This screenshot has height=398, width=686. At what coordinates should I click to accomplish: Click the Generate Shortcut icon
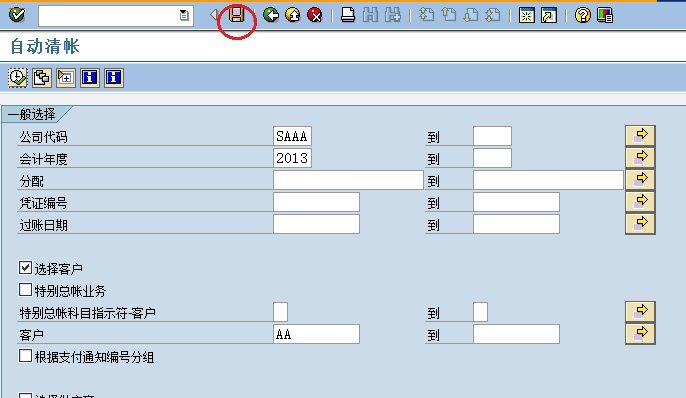[x=549, y=15]
